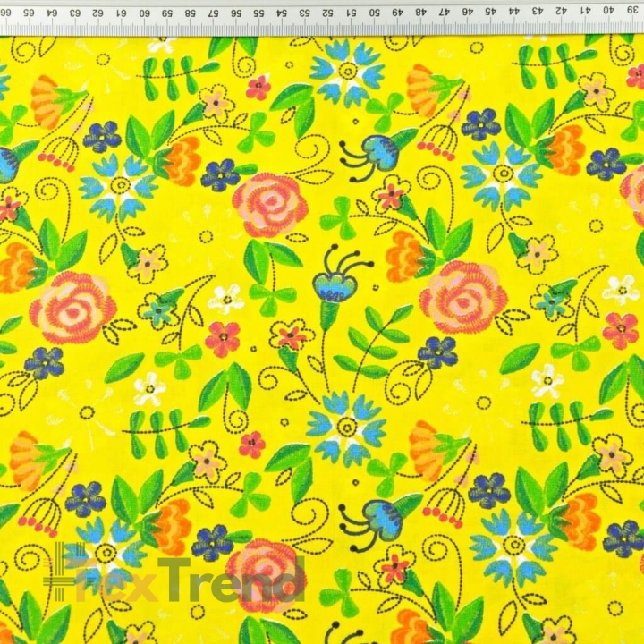Click the number 48 on the ruler
This screenshot has height=644, width=644.
(x=420, y=12)
